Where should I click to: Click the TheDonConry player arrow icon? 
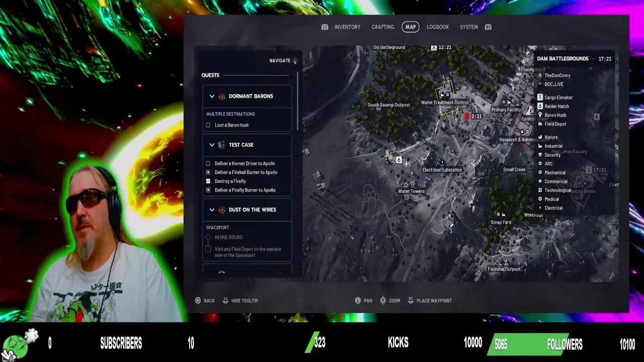click(540, 75)
